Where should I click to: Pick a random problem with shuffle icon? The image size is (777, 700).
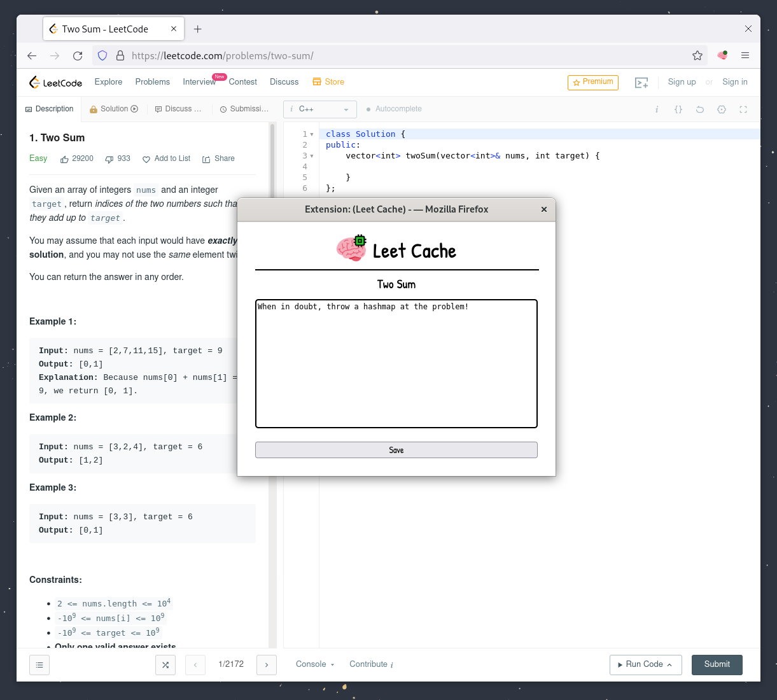[x=165, y=664]
